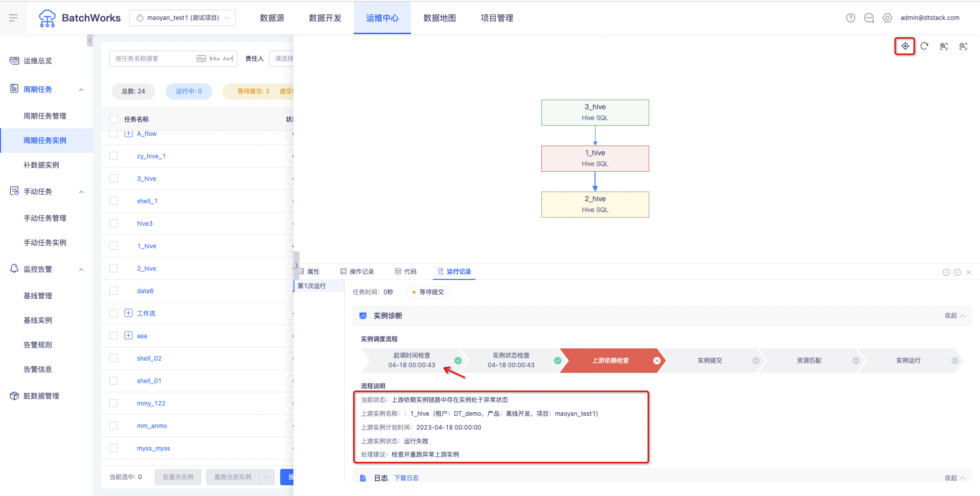Switch to the 代码 tab

coord(406,272)
